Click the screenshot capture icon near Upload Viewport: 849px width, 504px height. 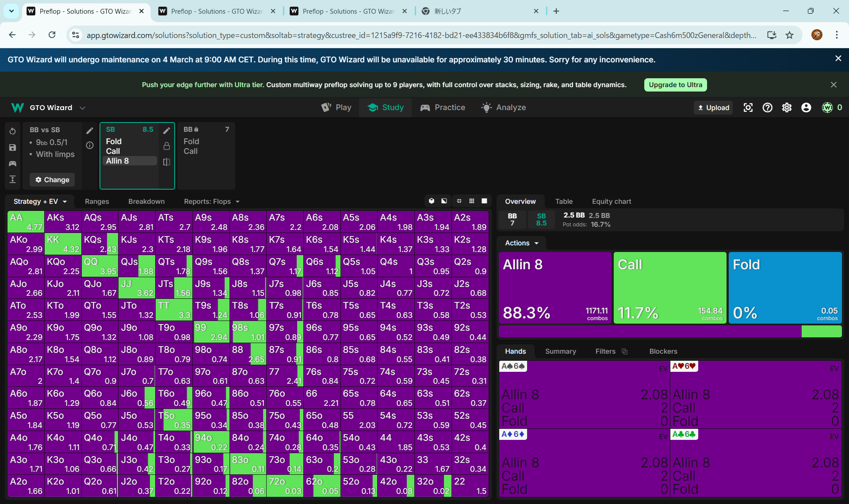[x=748, y=107]
